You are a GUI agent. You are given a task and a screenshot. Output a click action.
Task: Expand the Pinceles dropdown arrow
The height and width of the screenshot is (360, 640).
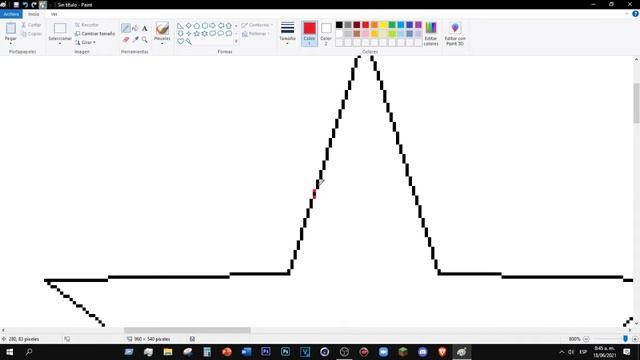pyautogui.click(x=162, y=43)
